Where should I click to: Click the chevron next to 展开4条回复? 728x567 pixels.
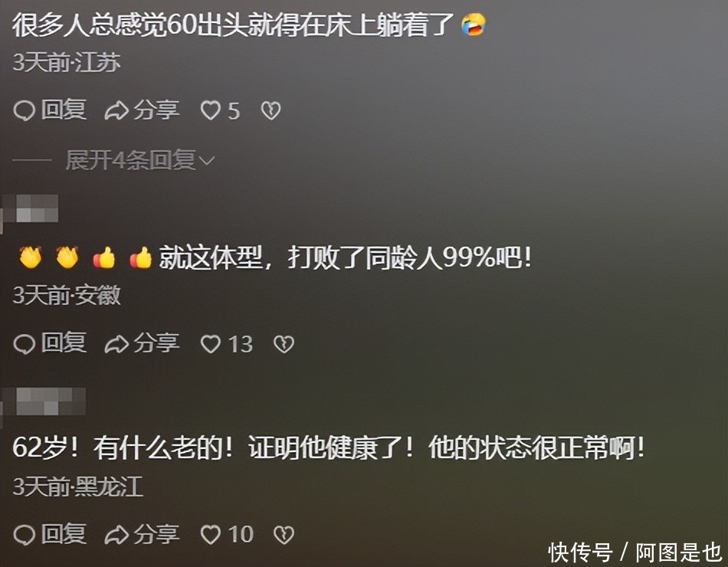(x=207, y=161)
